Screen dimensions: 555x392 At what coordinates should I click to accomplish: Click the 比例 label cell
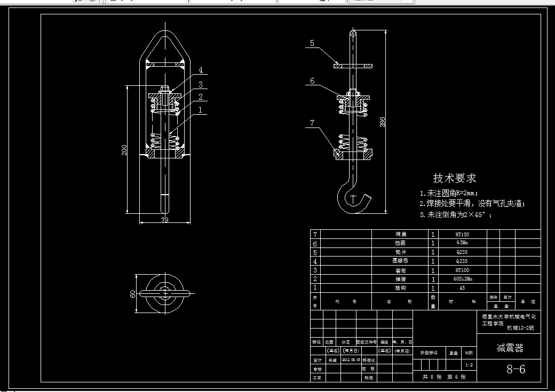pyautogui.click(x=469, y=353)
